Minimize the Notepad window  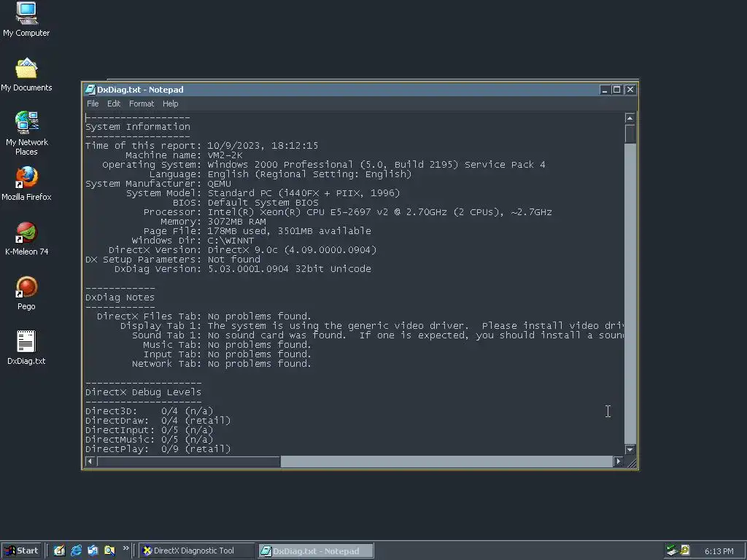coord(605,90)
